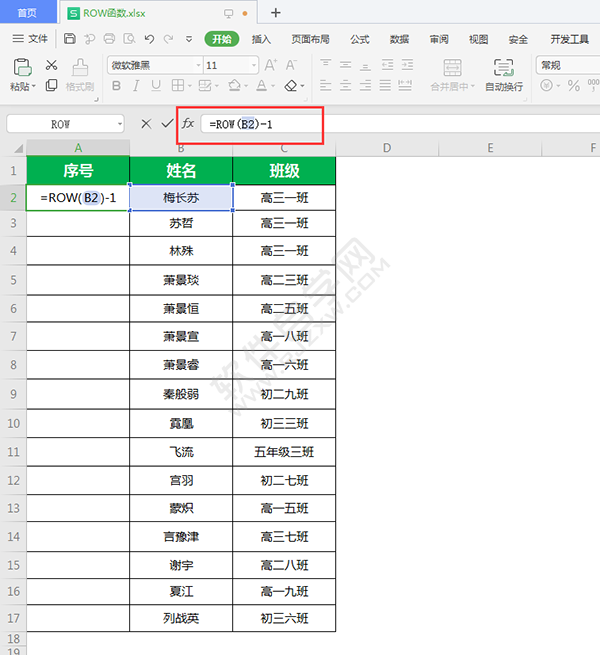Switch to the 审阅 ribbon tab
The width and height of the screenshot is (600, 655).
tap(439, 39)
